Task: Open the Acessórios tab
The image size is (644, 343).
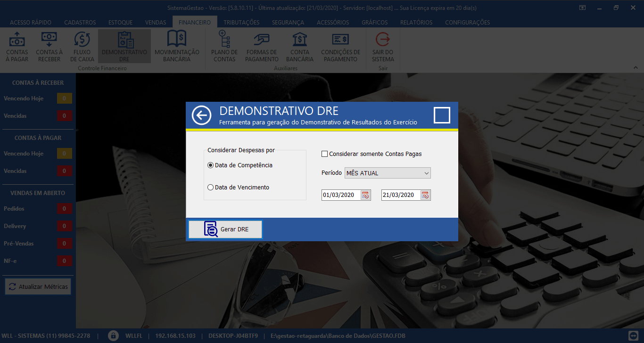Action: [333, 22]
